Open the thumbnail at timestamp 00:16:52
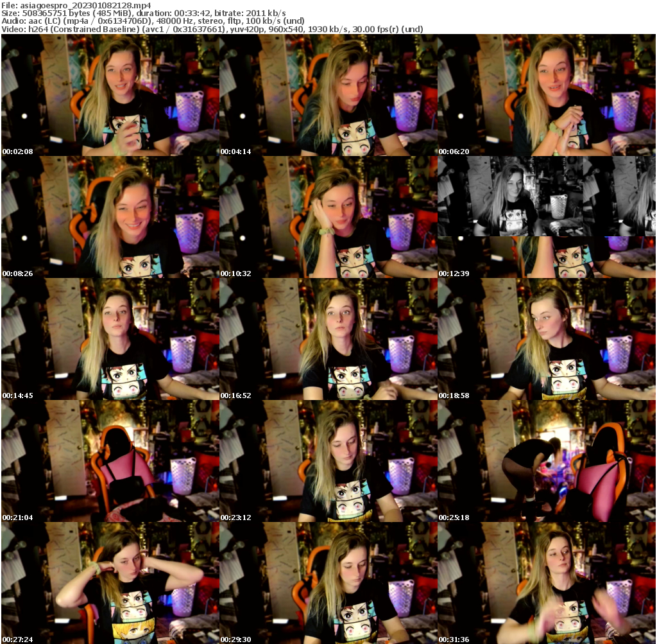Image resolution: width=657 pixels, height=644 pixels. point(328,338)
